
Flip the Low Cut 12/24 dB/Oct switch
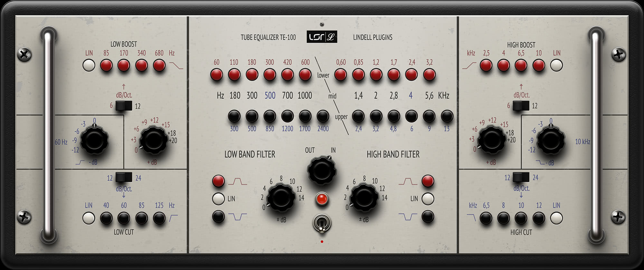point(124,177)
